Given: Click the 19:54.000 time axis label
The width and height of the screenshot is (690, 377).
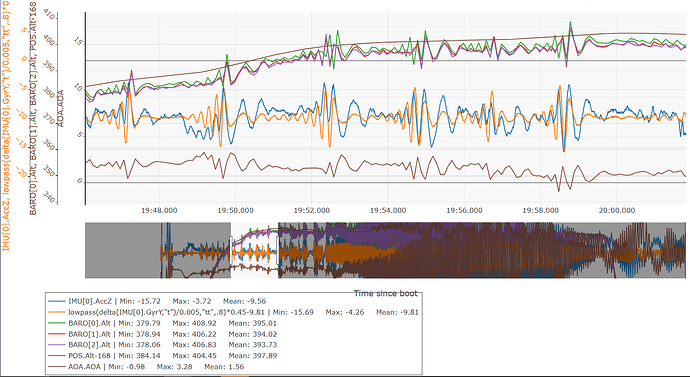Looking at the screenshot, I should [x=388, y=210].
